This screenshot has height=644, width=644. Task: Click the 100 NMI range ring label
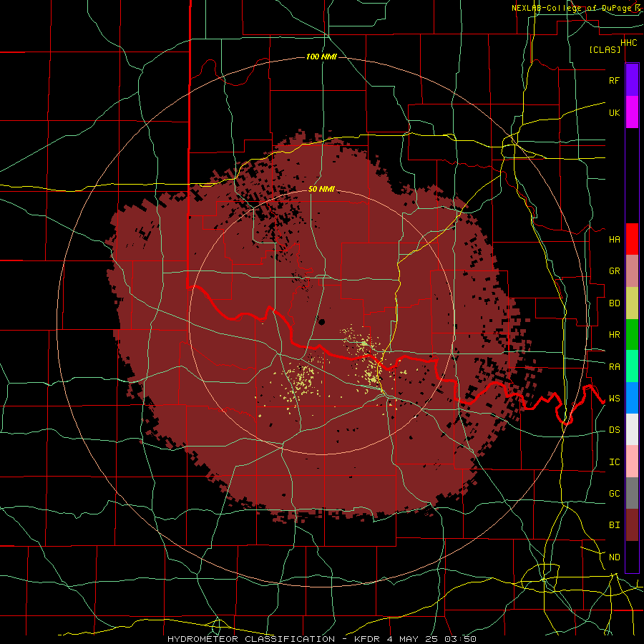coord(321,57)
